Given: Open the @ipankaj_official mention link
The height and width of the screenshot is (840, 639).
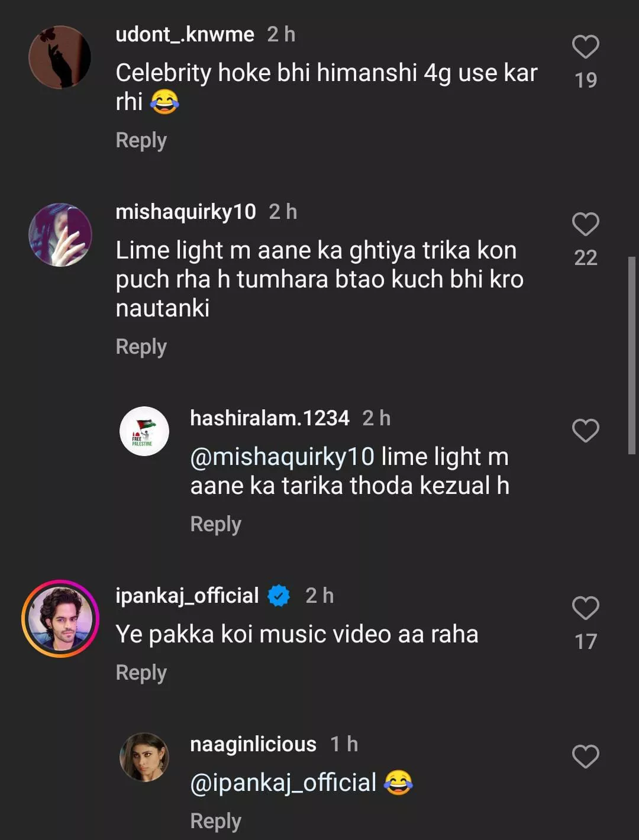Looking at the screenshot, I should pos(283,783).
